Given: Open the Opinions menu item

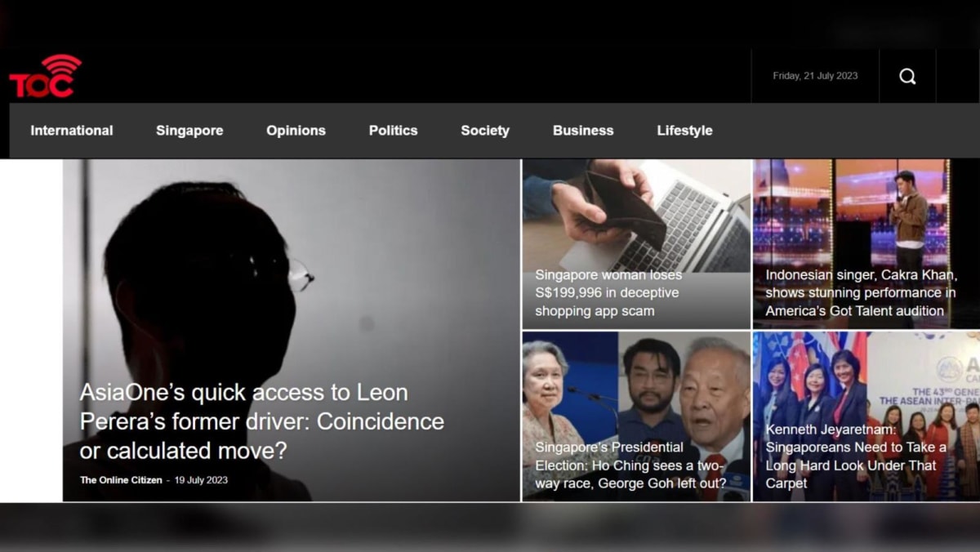Looking at the screenshot, I should pos(296,131).
